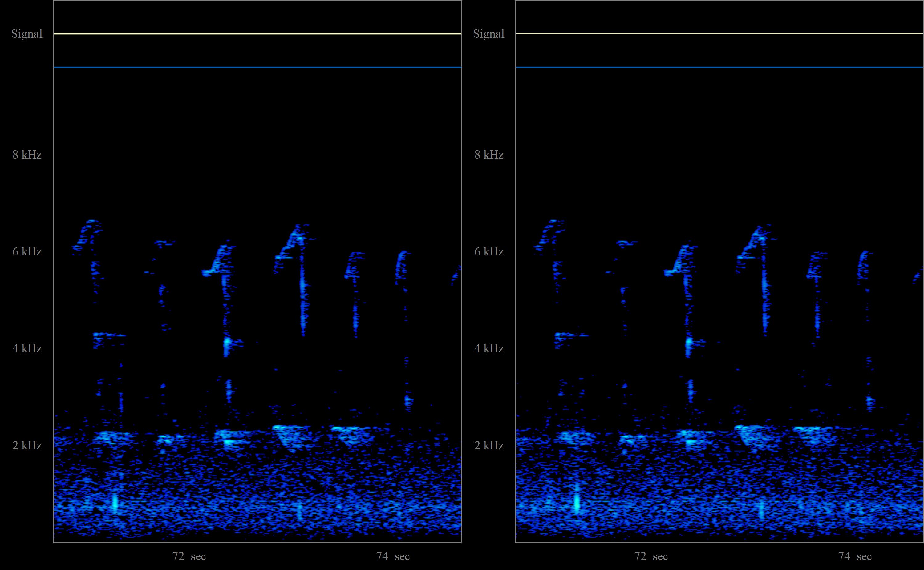924x570 pixels.
Task: Click the "Signal" label of the left spectrogram
Action: point(27,34)
